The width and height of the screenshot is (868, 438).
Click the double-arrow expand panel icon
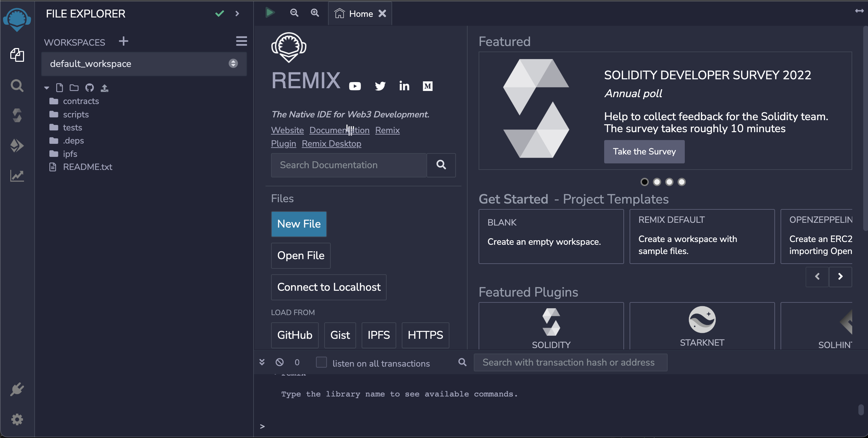[x=859, y=11]
